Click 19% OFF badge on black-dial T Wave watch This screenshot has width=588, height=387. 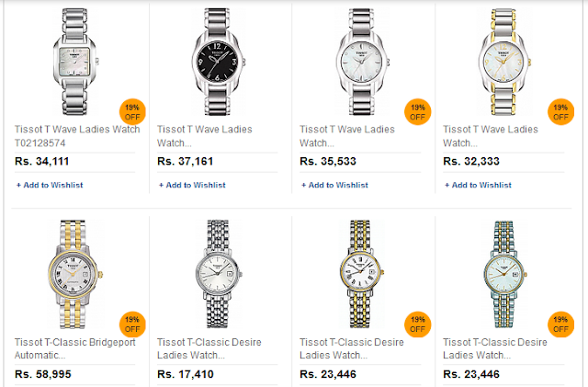pyautogui.click(x=276, y=112)
